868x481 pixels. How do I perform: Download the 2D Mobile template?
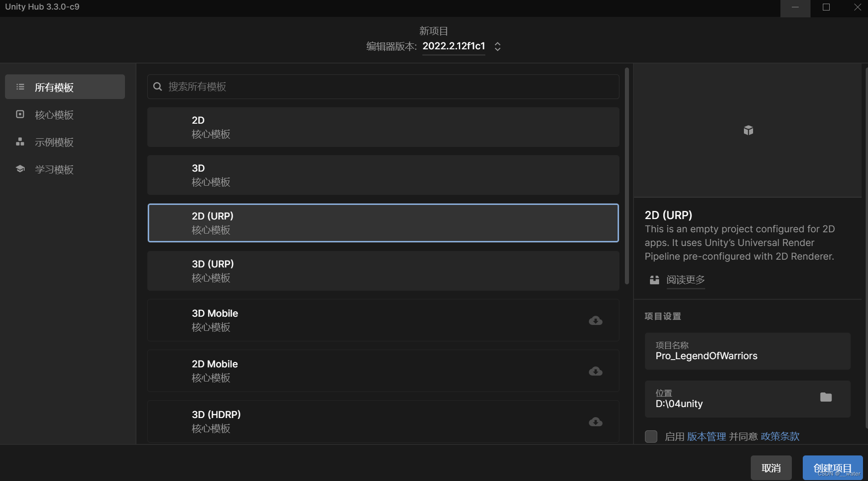coord(595,371)
